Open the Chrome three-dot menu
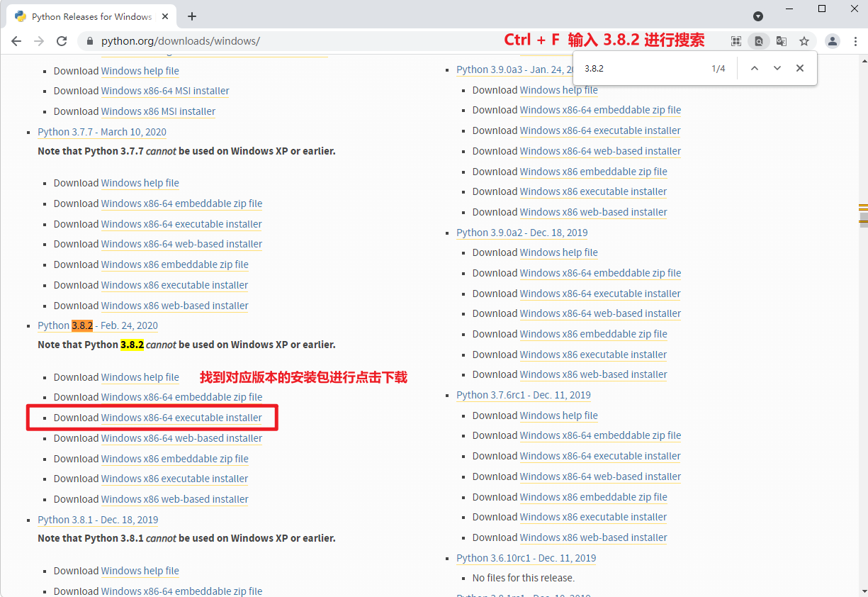The width and height of the screenshot is (868, 597). coord(855,41)
